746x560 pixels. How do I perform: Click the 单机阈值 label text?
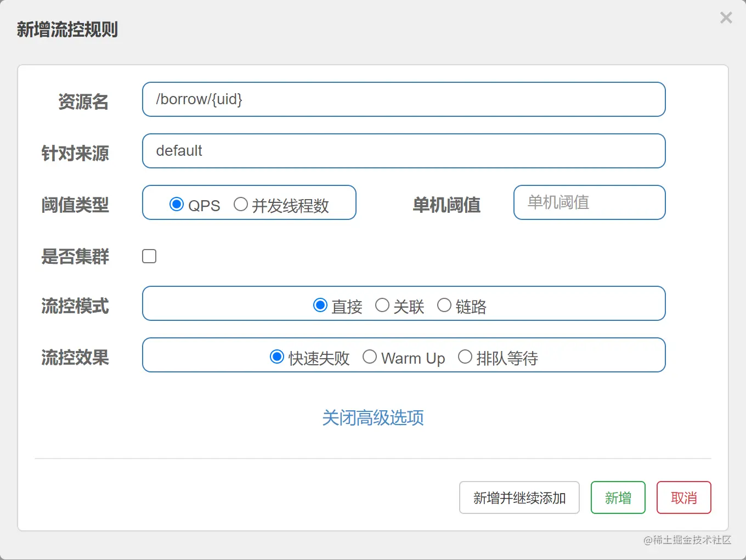[447, 205]
